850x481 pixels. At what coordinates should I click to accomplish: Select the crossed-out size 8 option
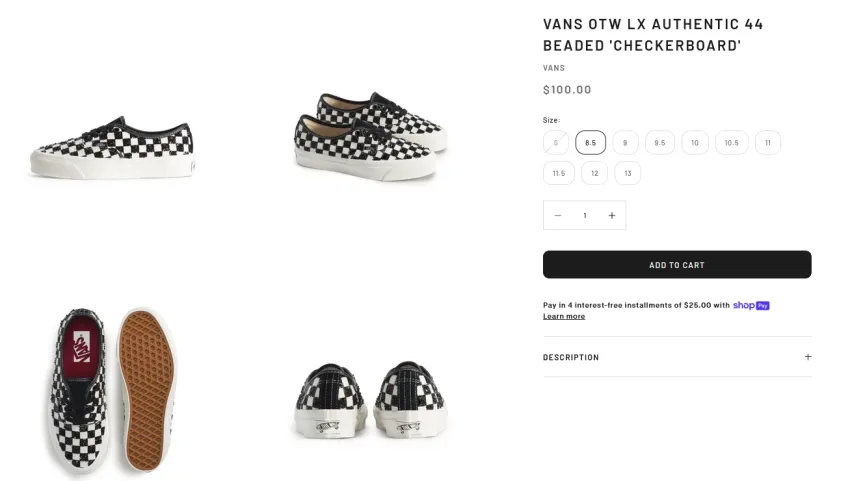click(x=556, y=143)
